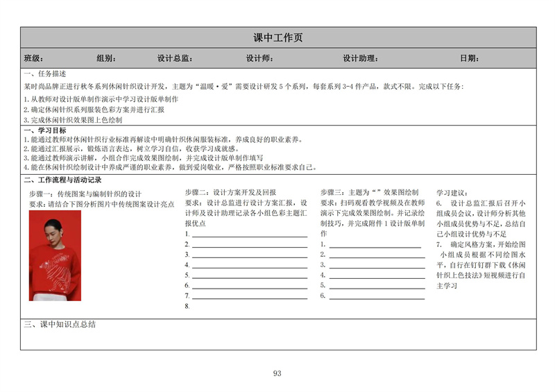Click task item '1.从教师对设计版单制作演示中学习'
555x392 pixels.
point(101,99)
